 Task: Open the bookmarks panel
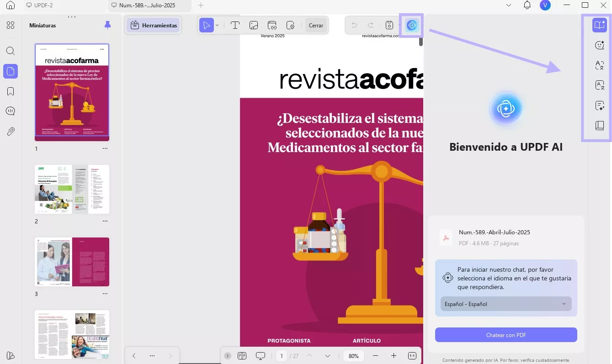pos(11,91)
